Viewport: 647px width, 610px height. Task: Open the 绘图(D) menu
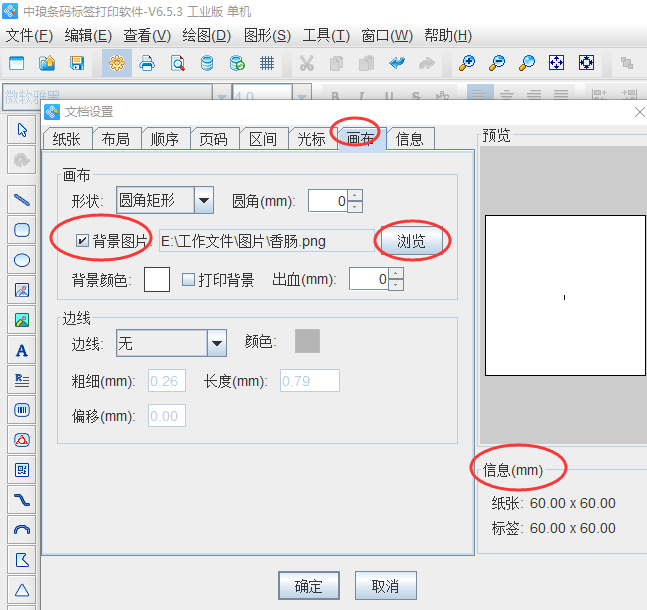coord(207,36)
